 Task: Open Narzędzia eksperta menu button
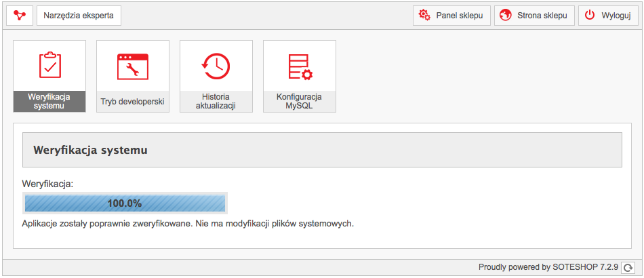(x=79, y=16)
